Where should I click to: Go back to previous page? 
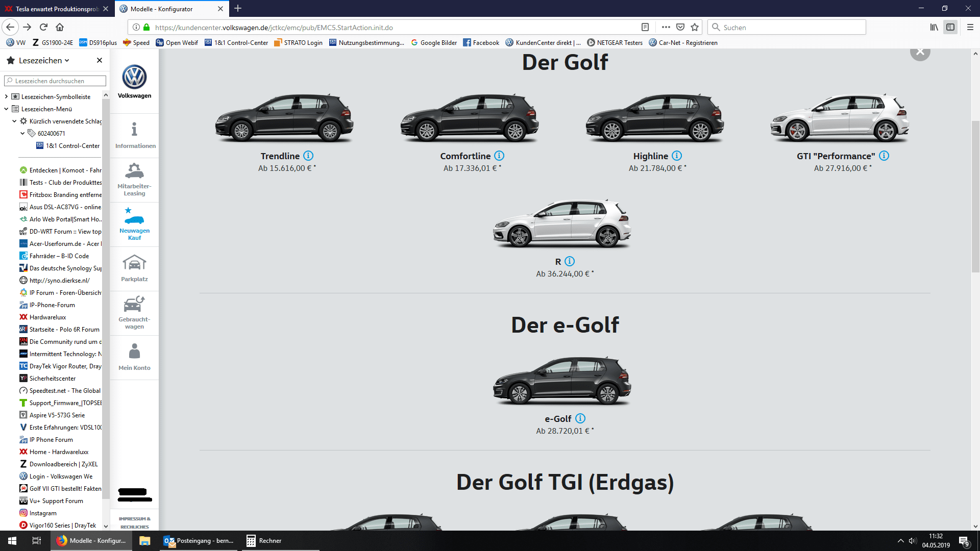coord(10,27)
